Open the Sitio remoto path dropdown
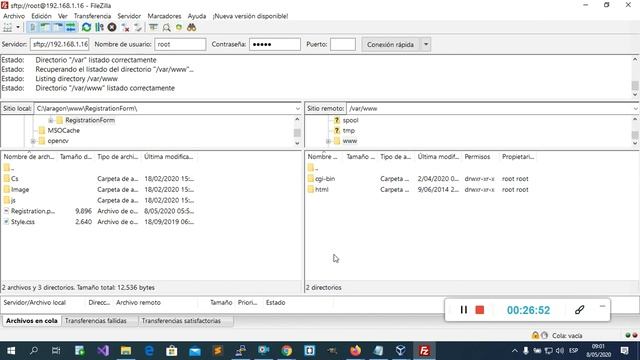The width and height of the screenshot is (640, 360). click(636, 109)
